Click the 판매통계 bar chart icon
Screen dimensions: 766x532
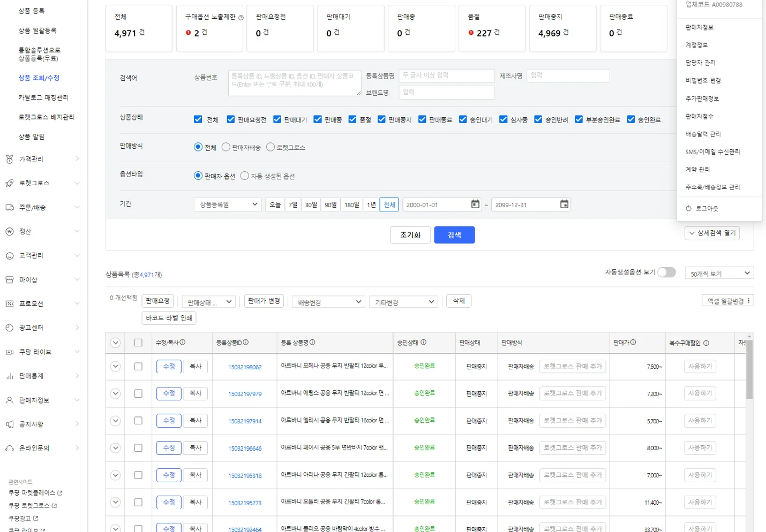(10, 376)
